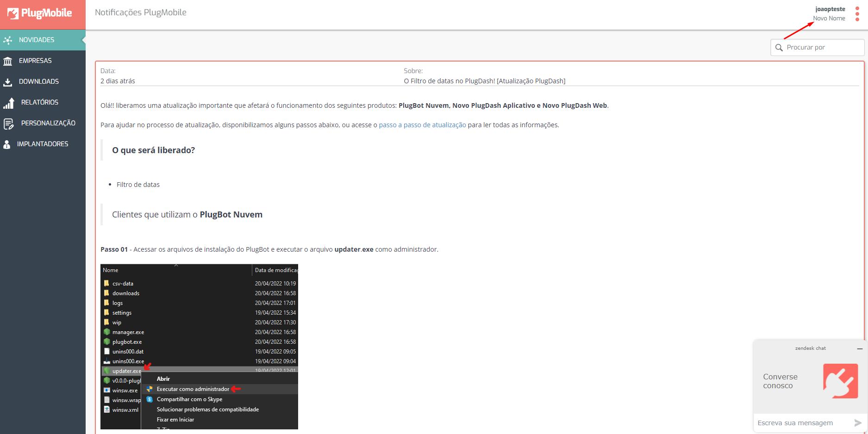Open the Empresas sidebar section
Screen dimensions: 868x434
click(43, 61)
